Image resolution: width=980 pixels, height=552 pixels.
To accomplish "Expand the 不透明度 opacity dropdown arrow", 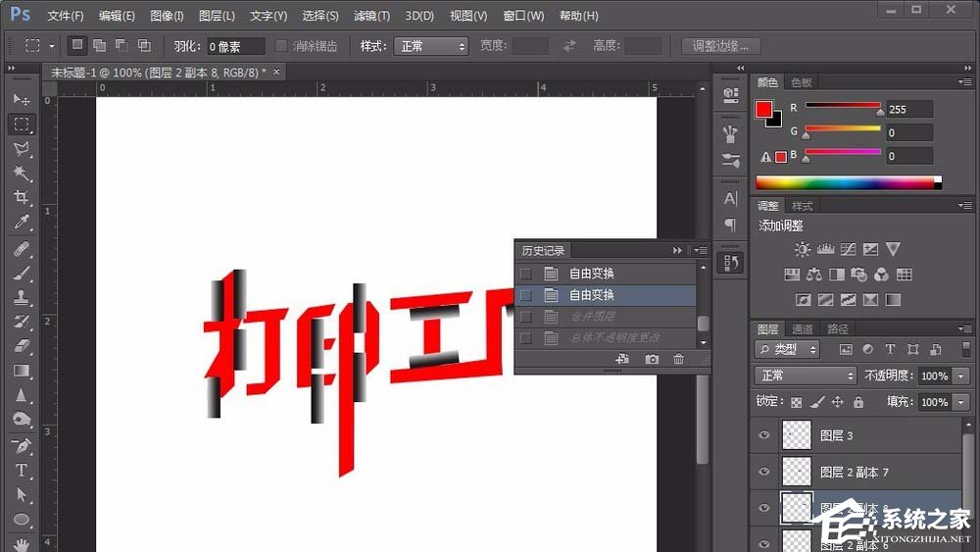I will pos(961,376).
